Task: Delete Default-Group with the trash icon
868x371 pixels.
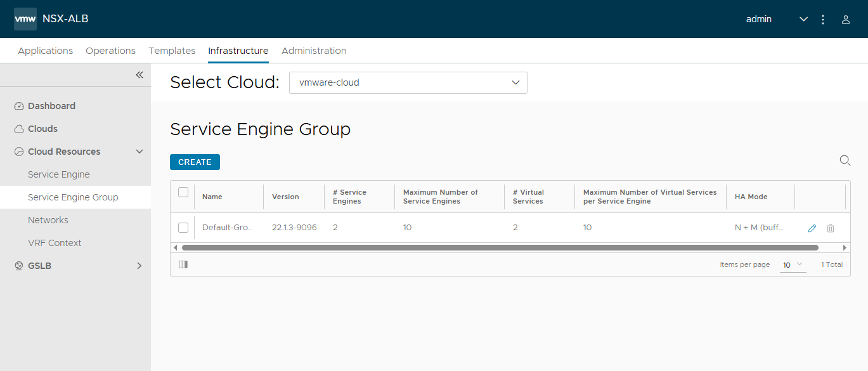Action: click(x=831, y=228)
